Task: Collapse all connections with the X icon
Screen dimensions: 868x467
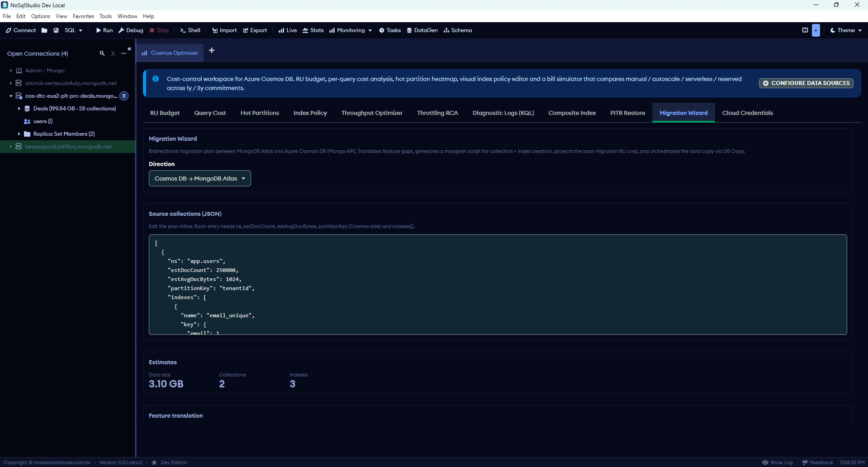Action: tap(113, 53)
